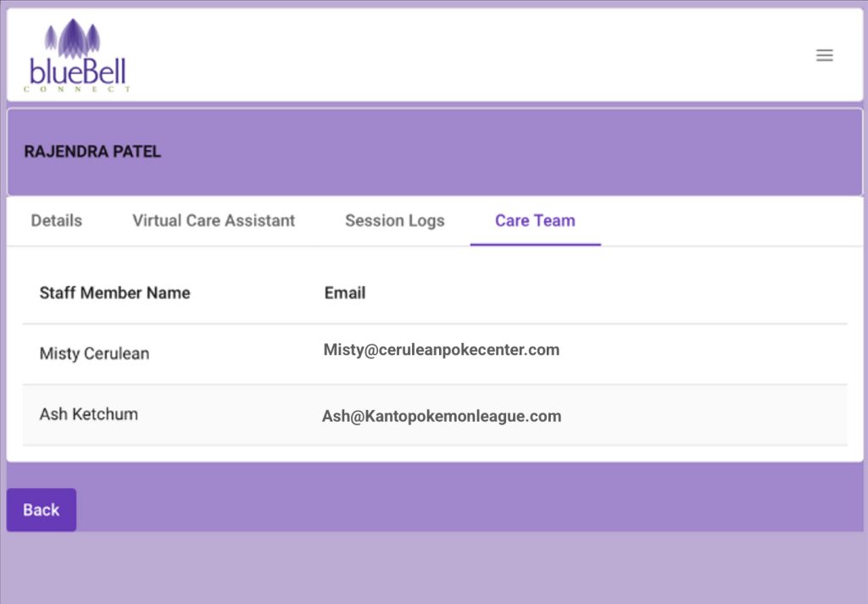Click the CONNECT tagline under the logo
Image resolution: width=868 pixels, height=604 pixels.
point(77,89)
